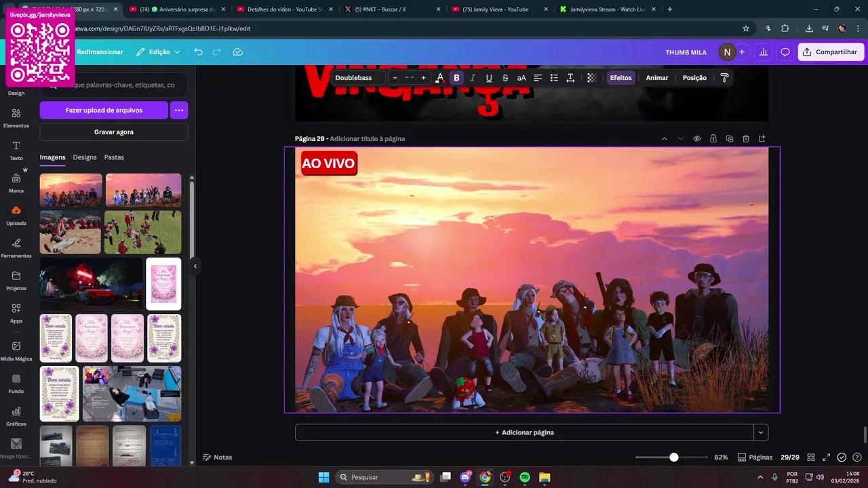Open the text color picker
Viewport: 868px width, 488px height.
point(439,78)
